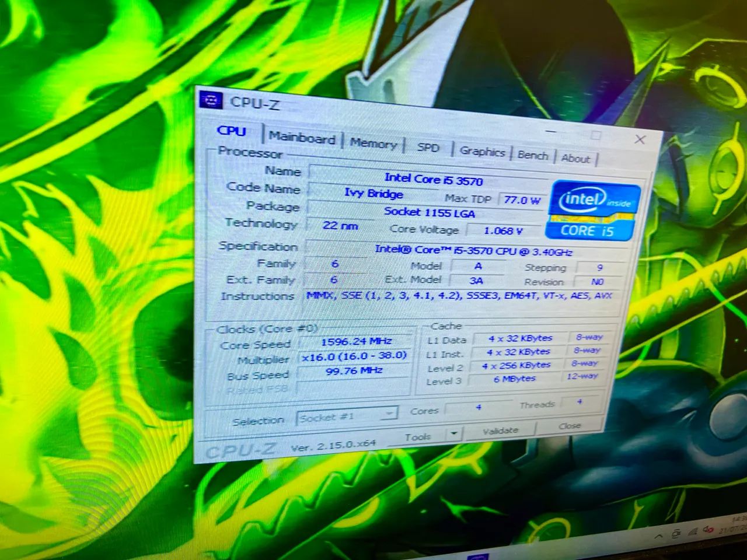The width and height of the screenshot is (747, 560).
Task: Click the Family value box
Action: point(336,264)
